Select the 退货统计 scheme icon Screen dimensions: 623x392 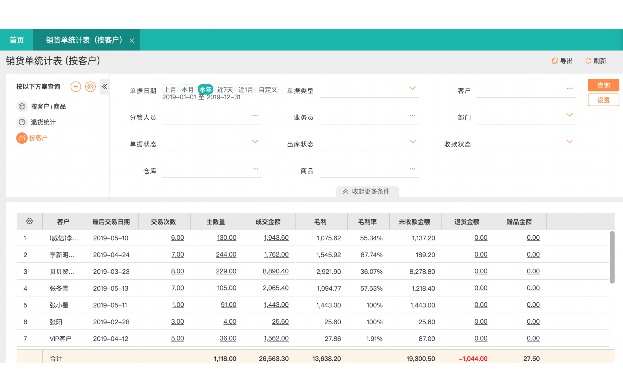pyautogui.click(x=22, y=122)
